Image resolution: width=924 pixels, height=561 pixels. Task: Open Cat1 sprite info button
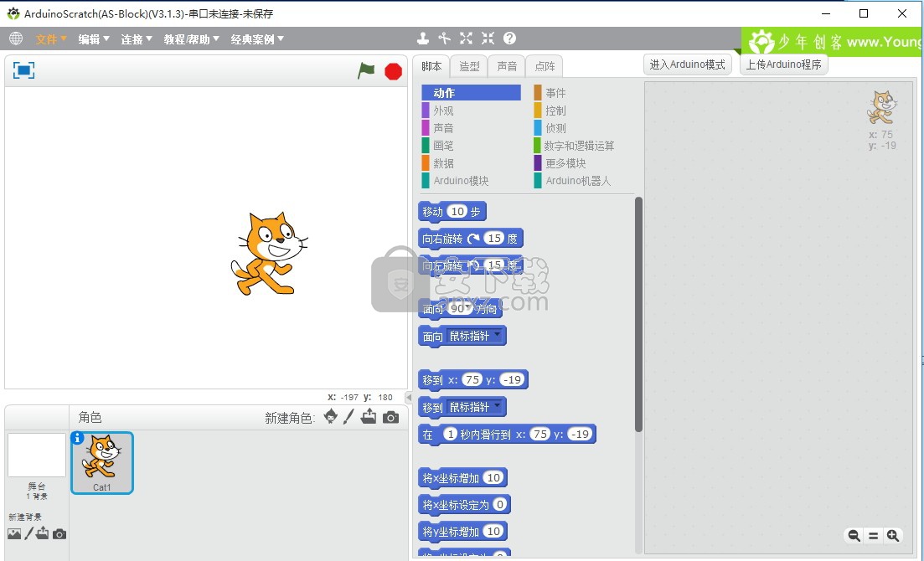click(77, 438)
